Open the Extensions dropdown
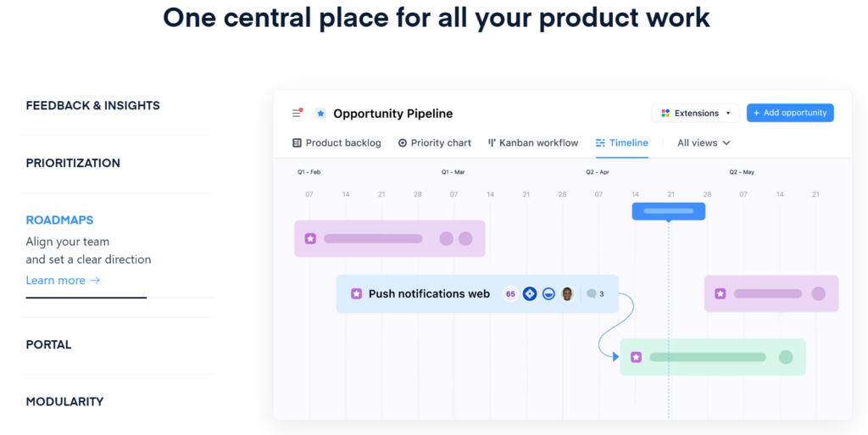 click(x=696, y=113)
